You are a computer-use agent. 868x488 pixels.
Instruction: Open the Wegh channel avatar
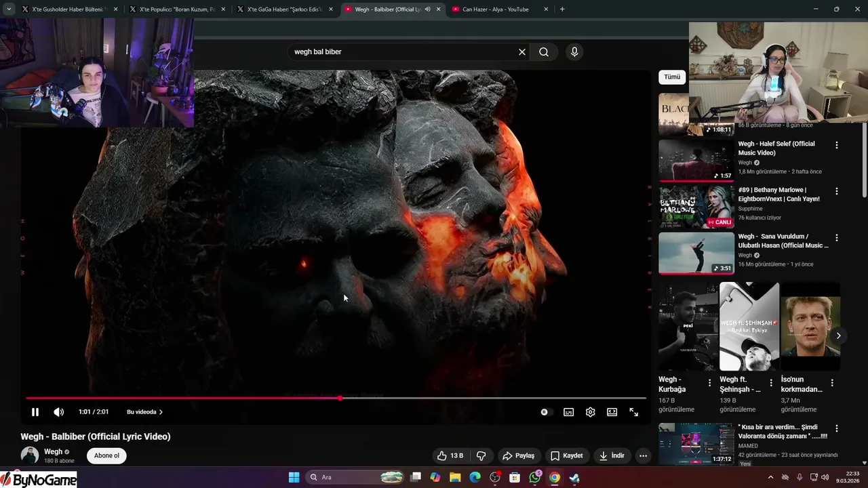click(x=29, y=455)
